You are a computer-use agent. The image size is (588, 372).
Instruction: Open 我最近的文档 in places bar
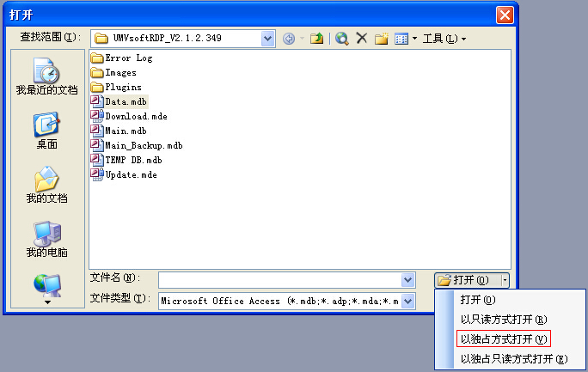pyautogui.click(x=47, y=76)
